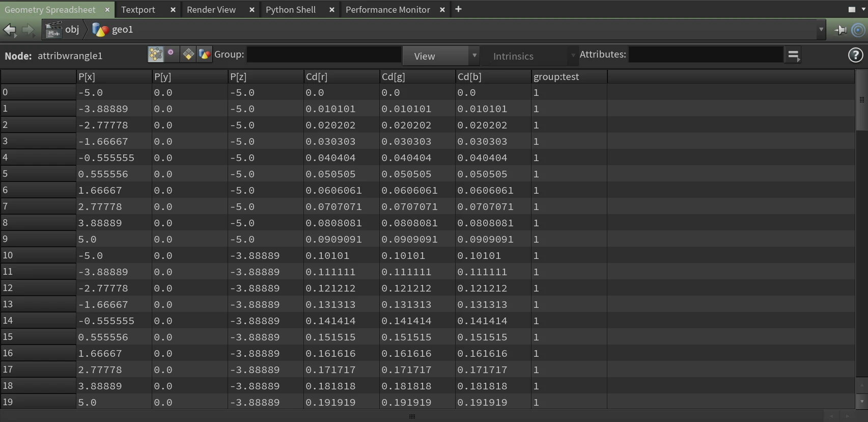Show Vertices attribute class
Image resolution: width=868 pixels, height=422 pixels.
click(x=171, y=54)
